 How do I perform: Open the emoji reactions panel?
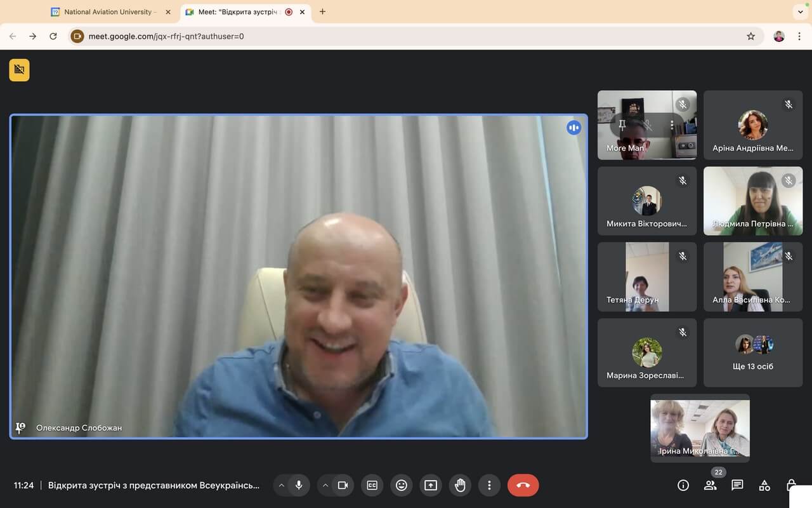[401, 485]
